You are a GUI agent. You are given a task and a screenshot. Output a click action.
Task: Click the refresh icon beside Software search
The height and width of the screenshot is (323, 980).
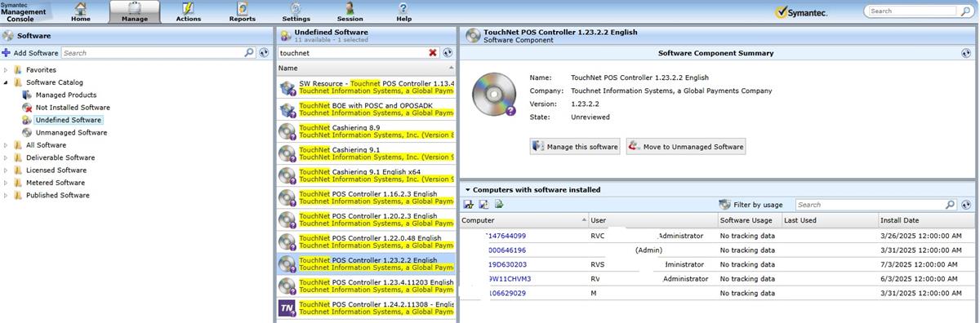[264, 52]
